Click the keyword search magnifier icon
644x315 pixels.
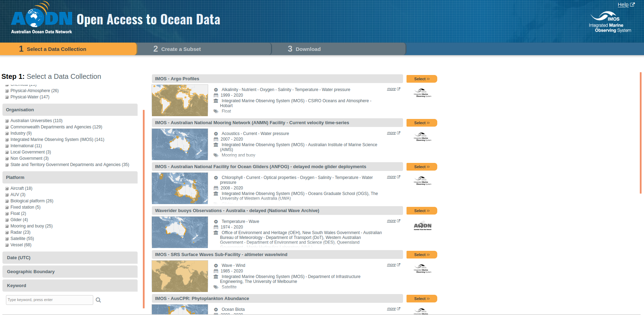[98, 300]
